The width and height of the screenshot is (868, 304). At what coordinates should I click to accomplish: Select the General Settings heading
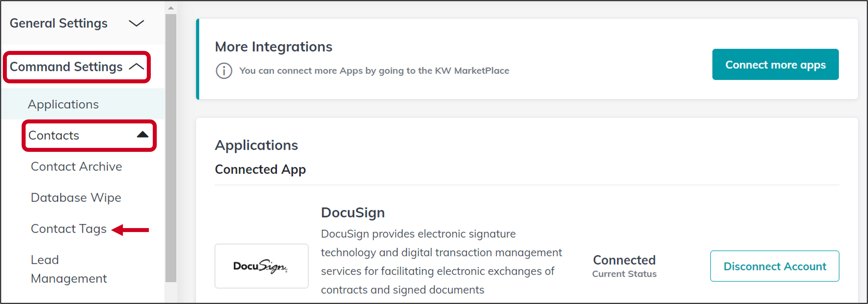pyautogui.click(x=59, y=23)
